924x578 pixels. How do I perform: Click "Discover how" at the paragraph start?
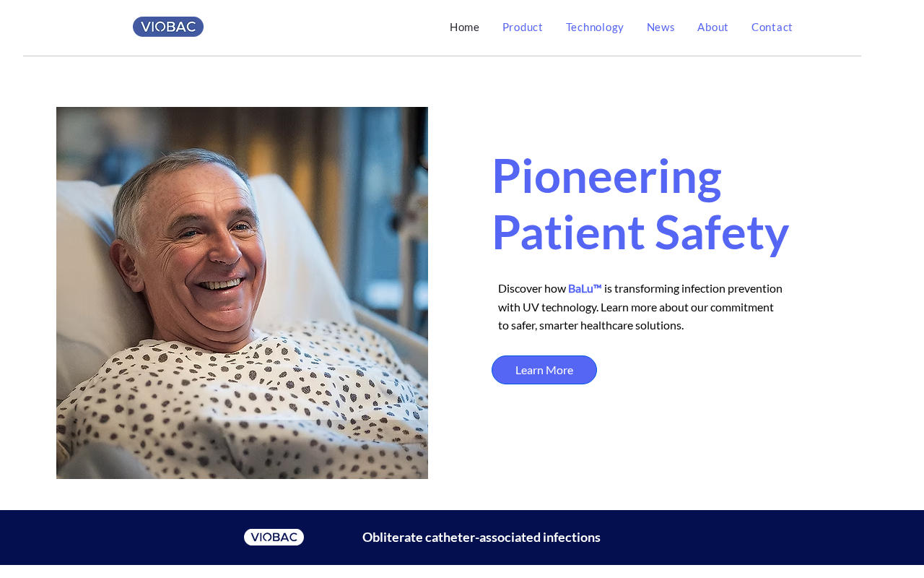click(532, 288)
